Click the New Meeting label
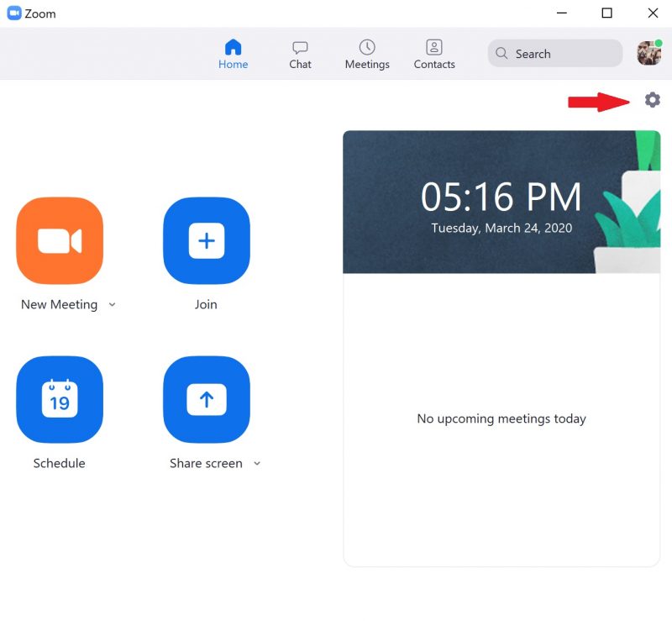 [x=59, y=304]
